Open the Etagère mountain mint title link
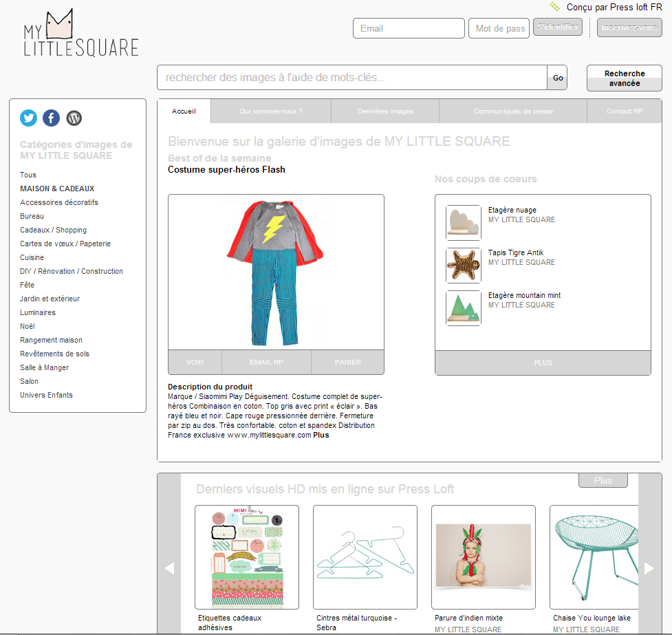This screenshot has width=672, height=635. (x=524, y=295)
